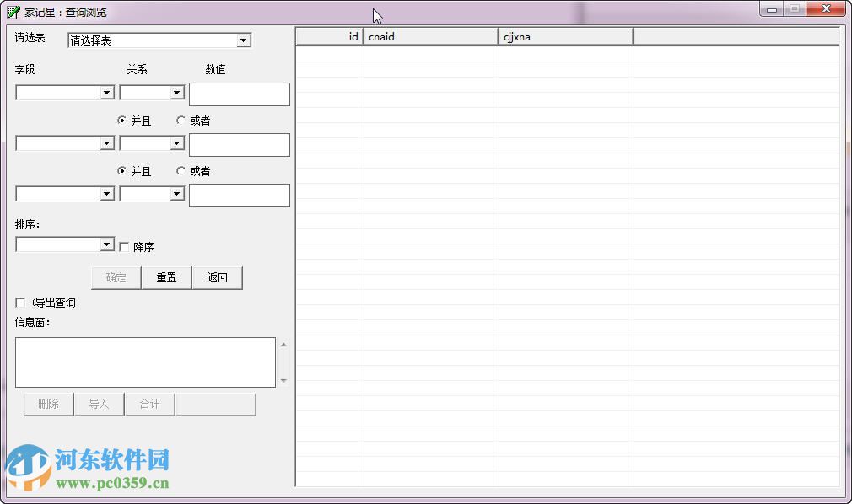Screen dimensions: 852x504
Task: Click the second-row value input box
Action: [x=239, y=145]
